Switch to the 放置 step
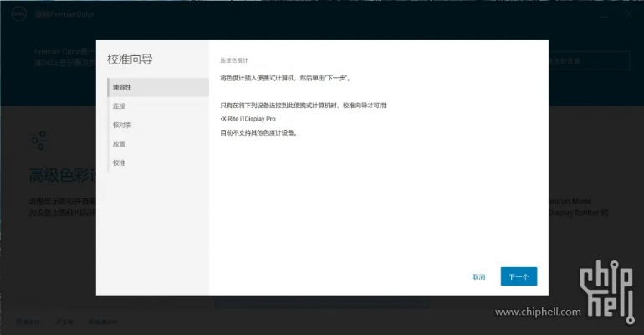644x335 pixels. pos(120,144)
